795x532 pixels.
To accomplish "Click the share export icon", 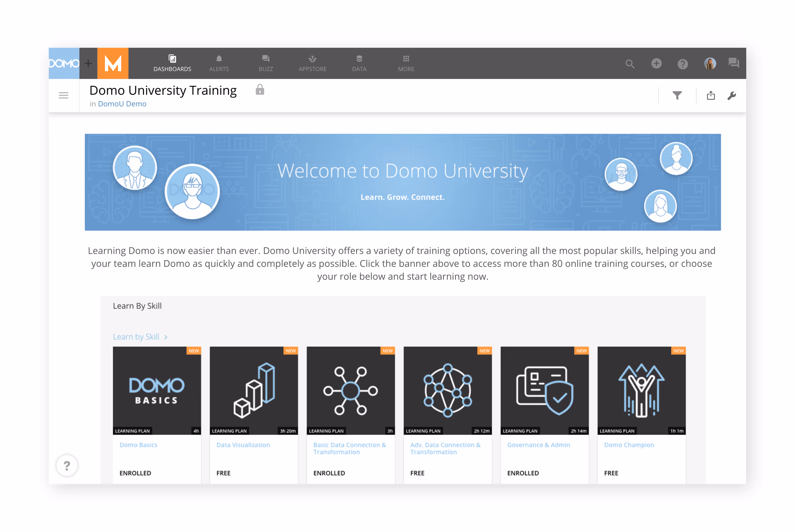I will coord(711,95).
